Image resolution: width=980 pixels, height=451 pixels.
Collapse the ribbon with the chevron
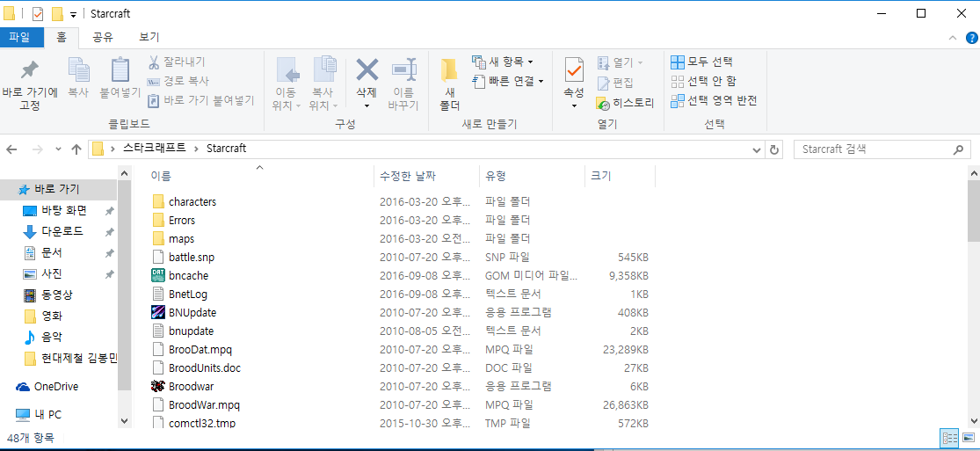point(953,38)
